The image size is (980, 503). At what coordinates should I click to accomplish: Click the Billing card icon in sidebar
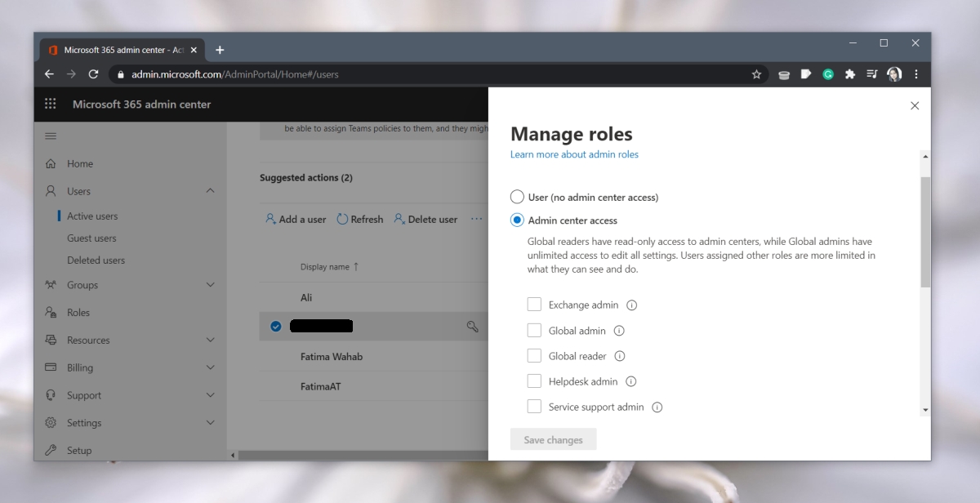(51, 367)
